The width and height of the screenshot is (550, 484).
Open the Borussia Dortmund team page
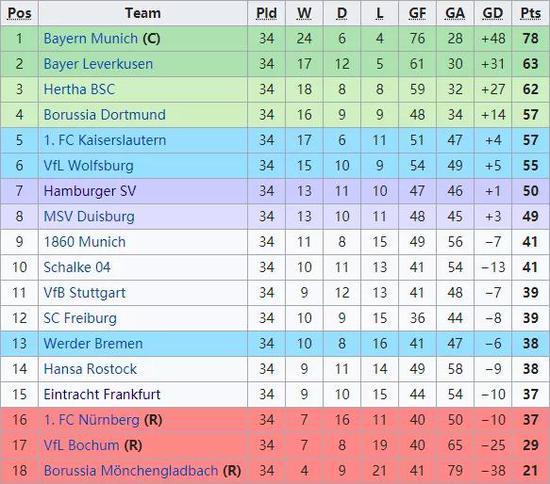coord(105,115)
